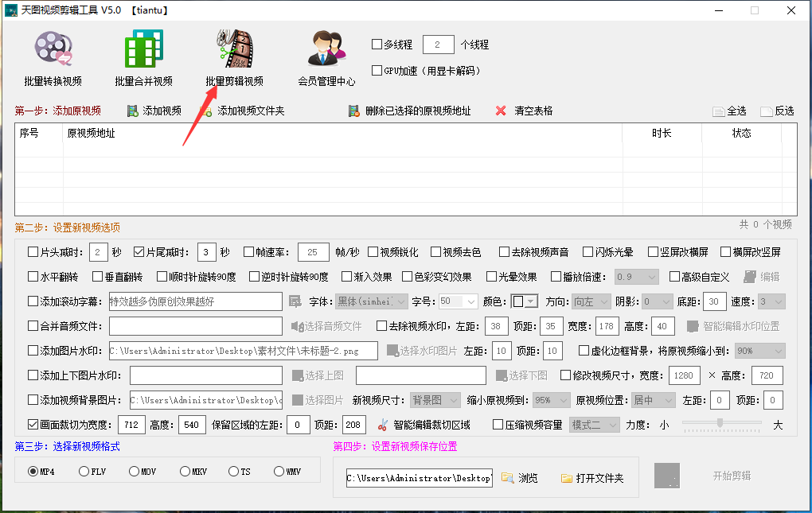
Task: Open the 字体 黑体 dropdown
Action: (x=371, y=301)
